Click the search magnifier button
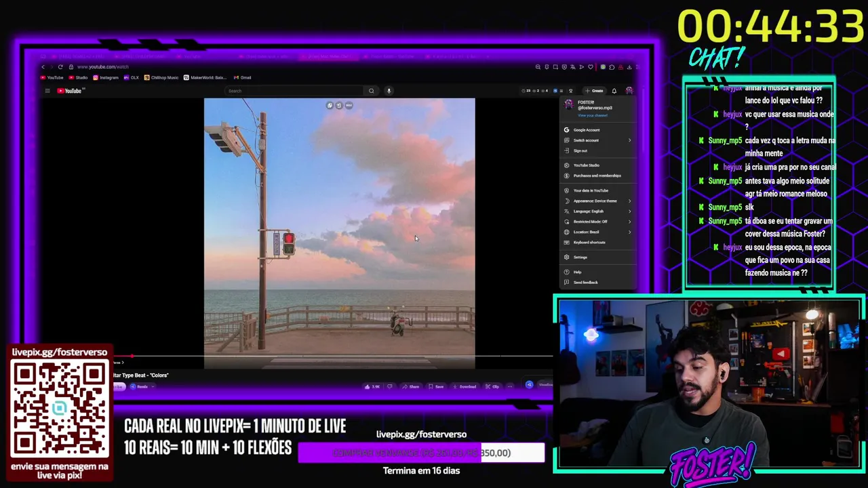868x488 pixels. click(371, 91)
